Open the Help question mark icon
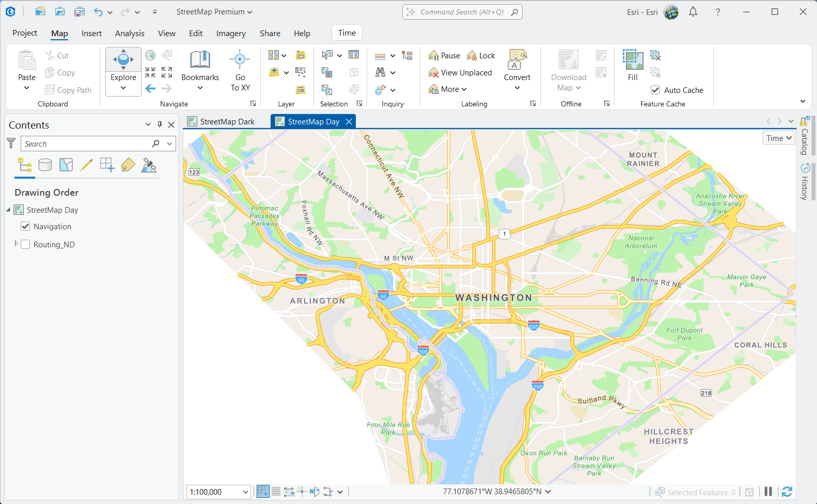This screenshot has width=817, height=504. pyautogui.click(x=718, y=12)
